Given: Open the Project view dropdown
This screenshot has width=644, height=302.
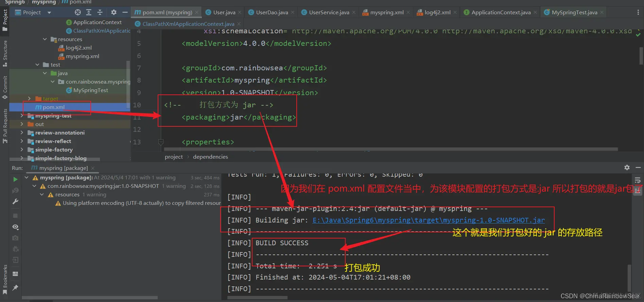Looking at the screenshot, I should (49, 13).
